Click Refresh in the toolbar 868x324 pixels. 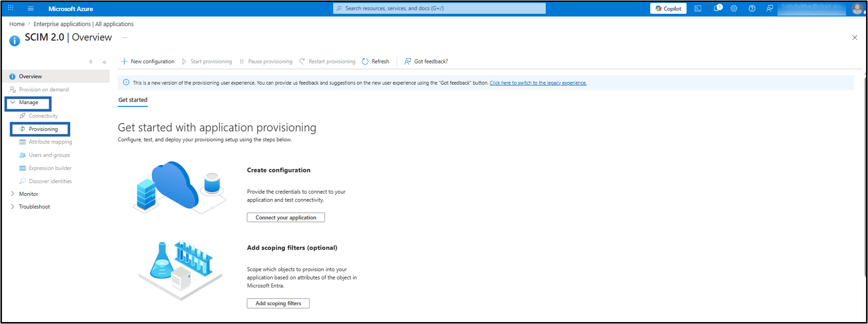(x=375, y=61)
